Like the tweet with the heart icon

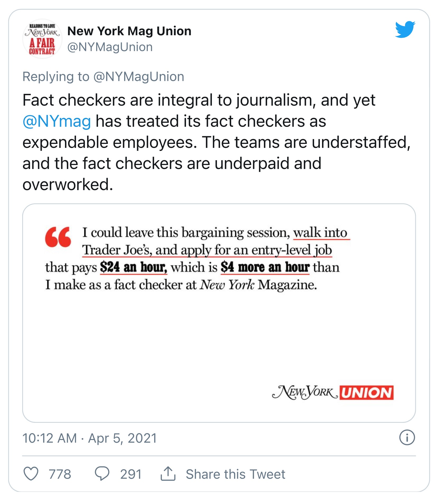click(x=31, y=474)
